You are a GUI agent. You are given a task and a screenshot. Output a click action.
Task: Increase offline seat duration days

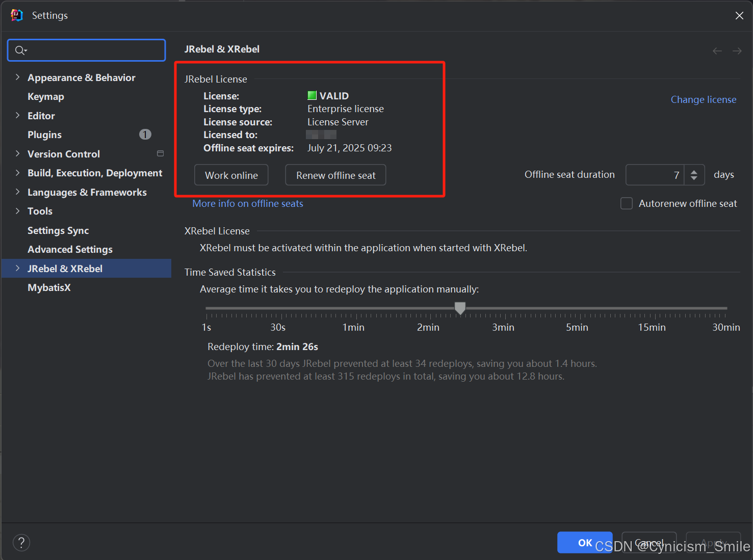(694, 172)
